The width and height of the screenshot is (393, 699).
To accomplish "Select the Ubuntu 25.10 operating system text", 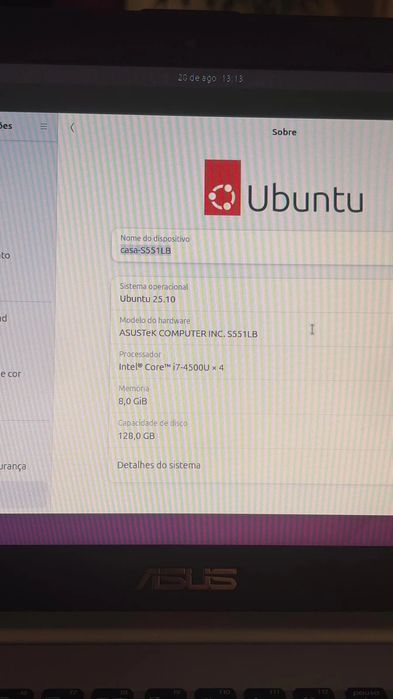I will click(x=147, y=299).
